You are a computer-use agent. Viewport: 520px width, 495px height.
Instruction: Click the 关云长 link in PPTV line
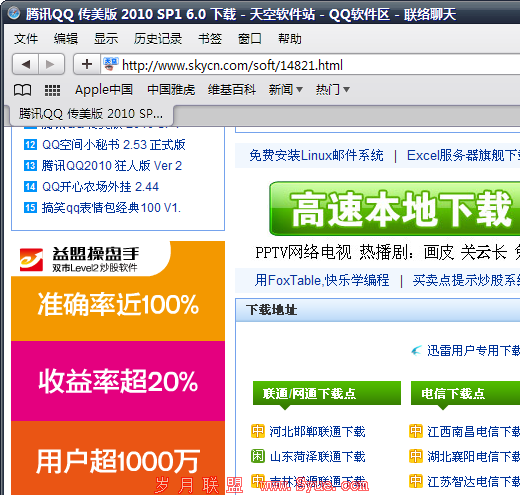484,252
